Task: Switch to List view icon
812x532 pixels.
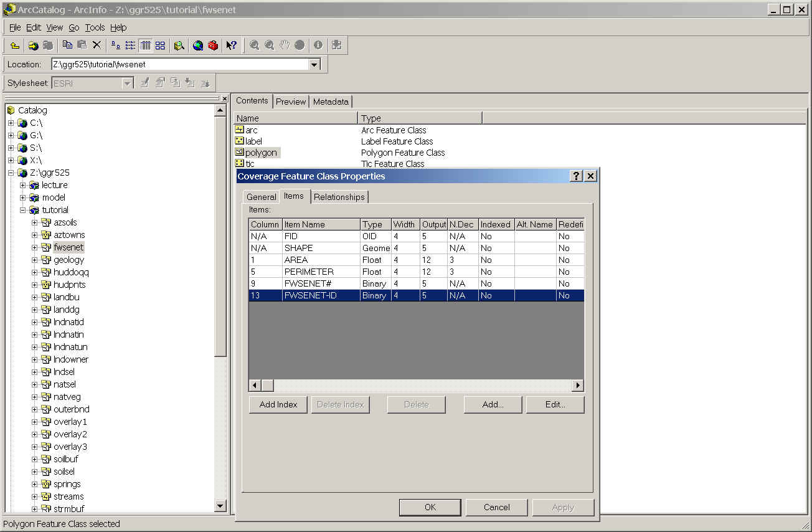Action: point(130,45)
